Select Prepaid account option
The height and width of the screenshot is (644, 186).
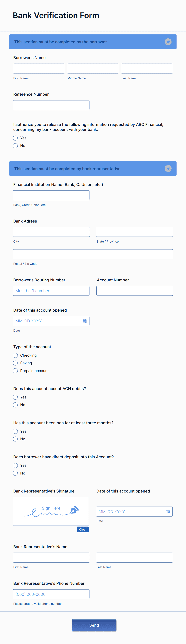15,370
